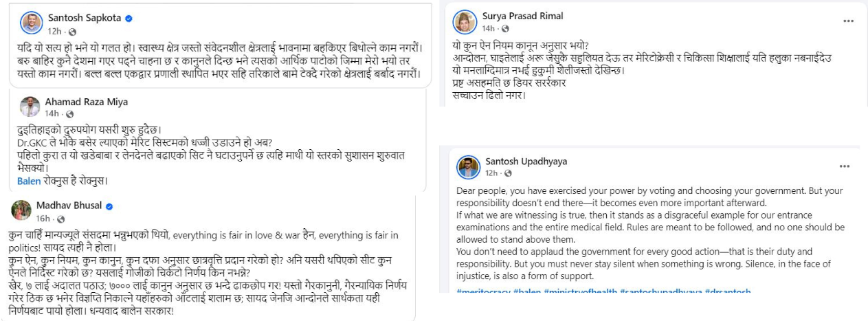Screen dimensions: 868x321
Task: Click public globe icon on Ahamad's post
Action: pyautogui.click(x=70, y=114)
